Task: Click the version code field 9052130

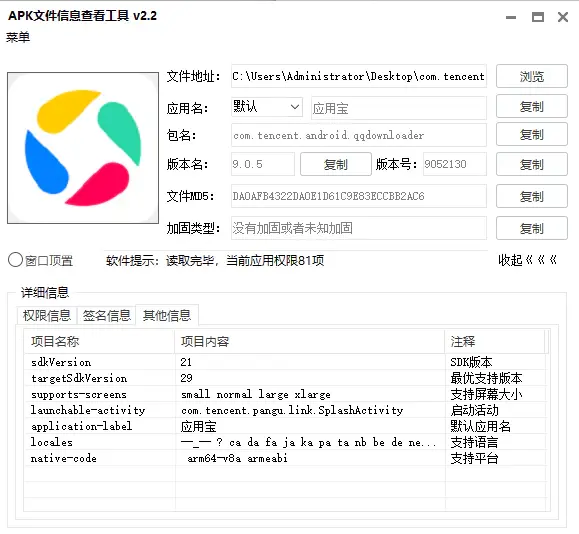Action: click(455, 164)
